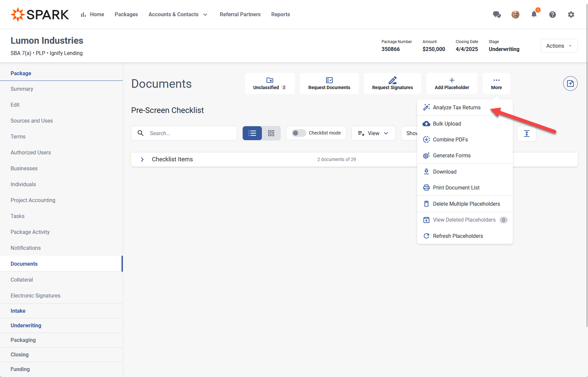This screenshot has width=588, height=377.
Task: Open Summary in sidebar
Action: tap(61, 89)
